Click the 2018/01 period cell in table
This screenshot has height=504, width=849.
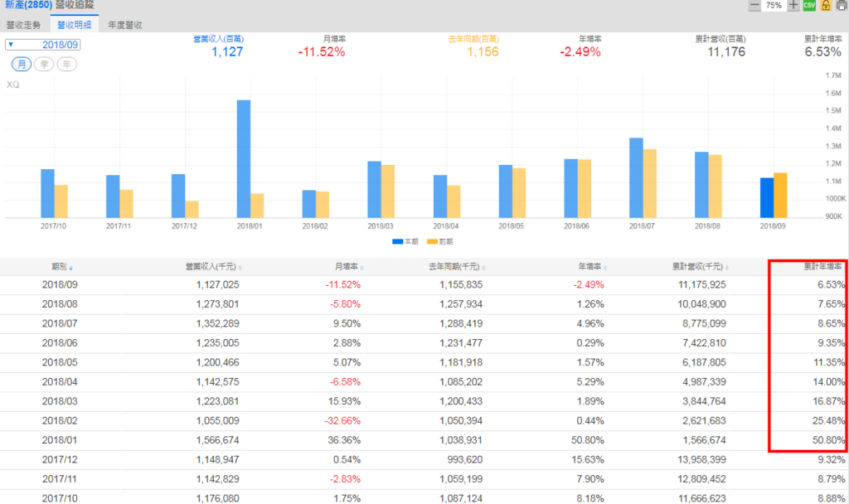[x=60, y=441]
